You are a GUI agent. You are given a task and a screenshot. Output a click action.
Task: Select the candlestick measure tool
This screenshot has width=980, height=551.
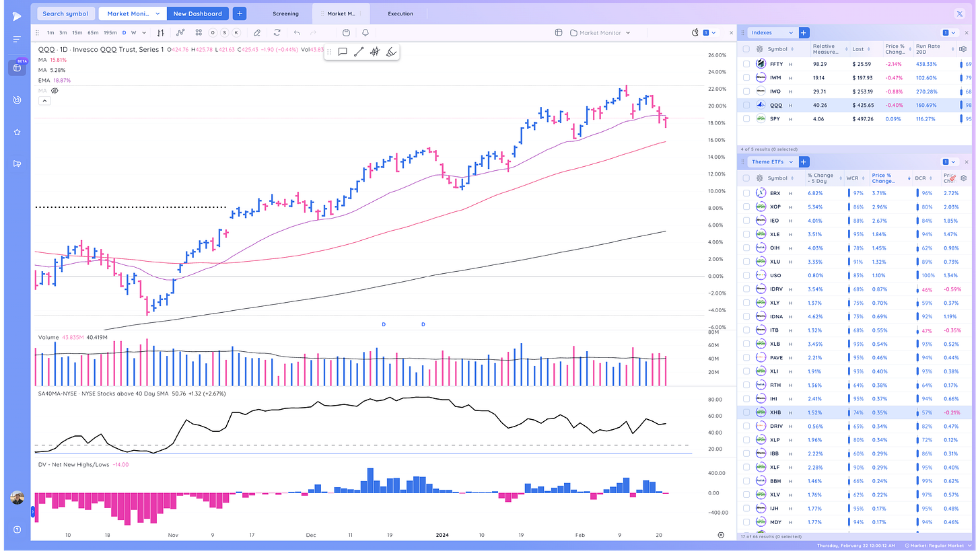pos(375,52)
